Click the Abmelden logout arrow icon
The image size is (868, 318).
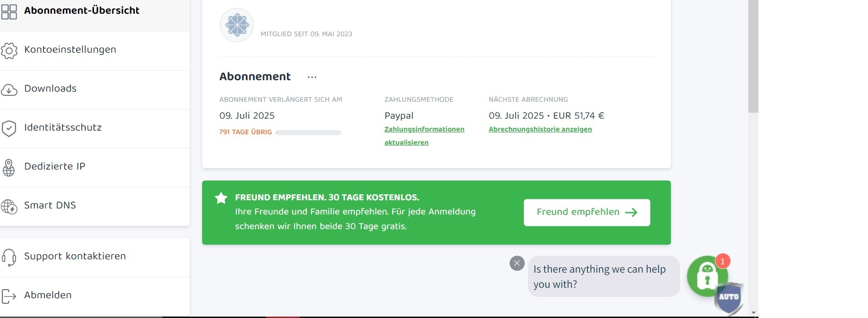pos(9,296)
